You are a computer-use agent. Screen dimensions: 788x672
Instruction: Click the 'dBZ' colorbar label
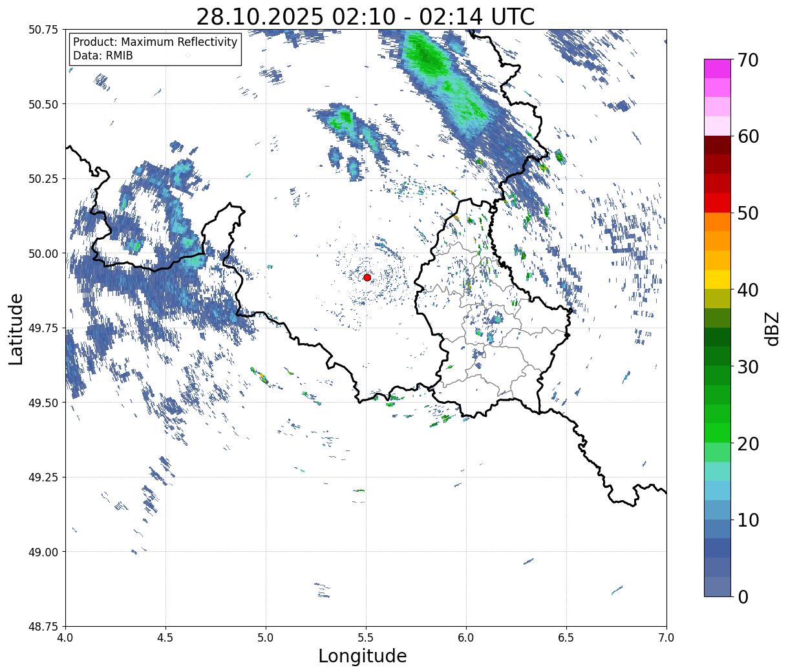point(772,328)
